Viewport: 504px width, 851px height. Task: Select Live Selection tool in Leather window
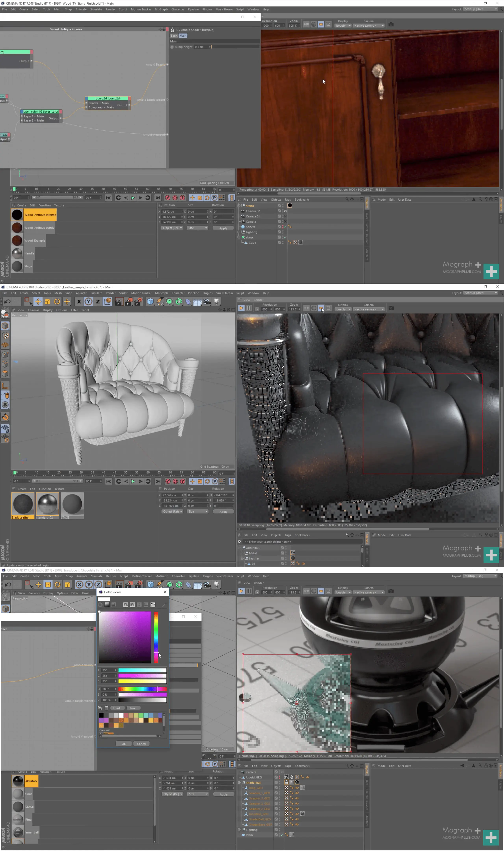29,301
